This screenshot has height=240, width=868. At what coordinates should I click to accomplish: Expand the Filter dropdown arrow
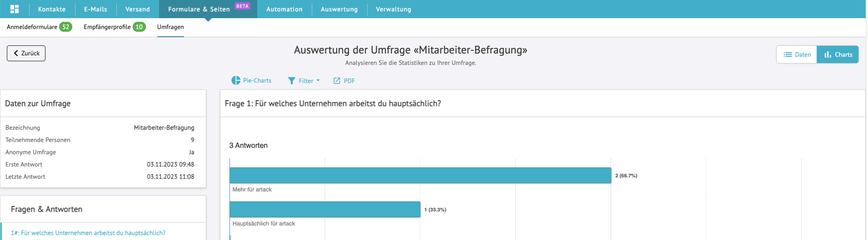click(318, 80)
